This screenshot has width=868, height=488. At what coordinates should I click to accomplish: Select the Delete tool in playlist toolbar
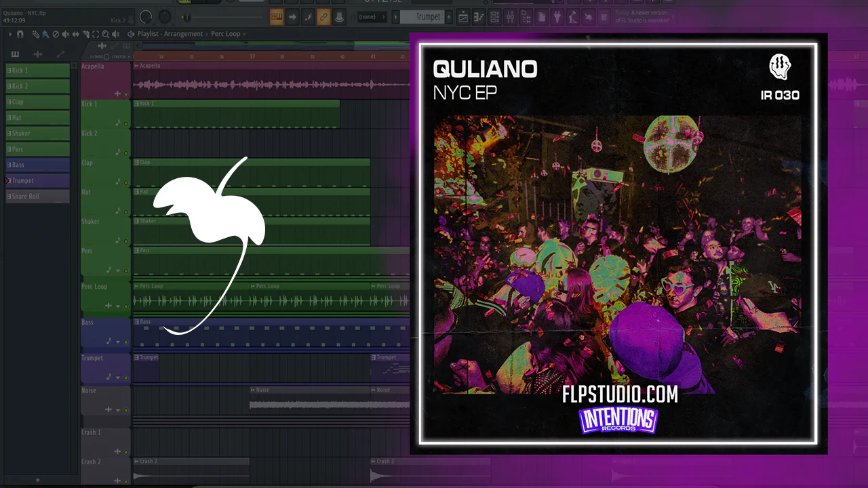coord(56,34)
